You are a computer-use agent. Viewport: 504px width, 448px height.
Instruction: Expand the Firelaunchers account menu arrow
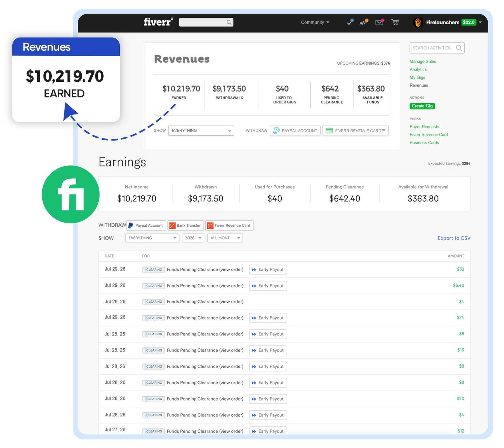pyautogui.click(x=480, y=22)
